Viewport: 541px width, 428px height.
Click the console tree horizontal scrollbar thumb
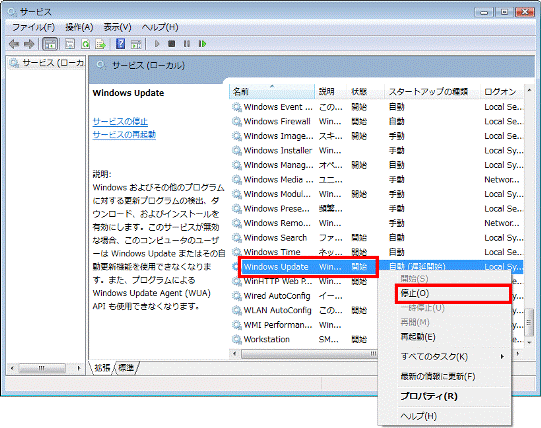pyautogui.click(x=42, y=368)
